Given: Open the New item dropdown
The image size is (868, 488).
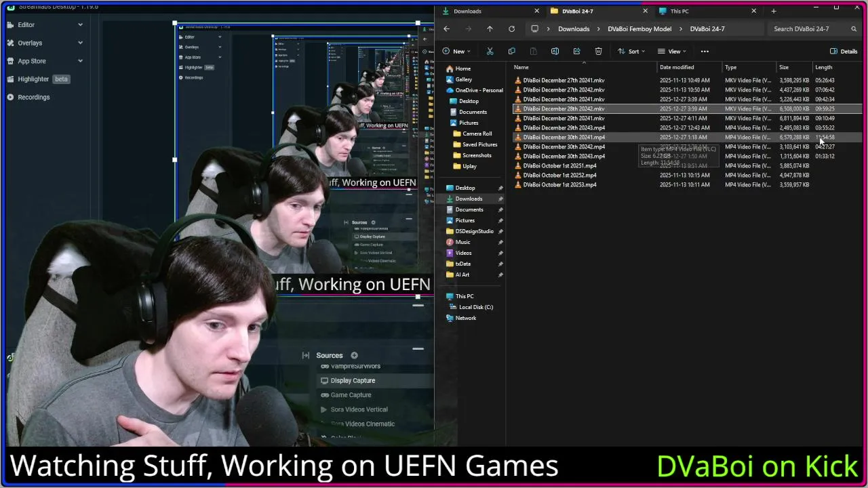Looking at the screenshot, I should [456, 52].
